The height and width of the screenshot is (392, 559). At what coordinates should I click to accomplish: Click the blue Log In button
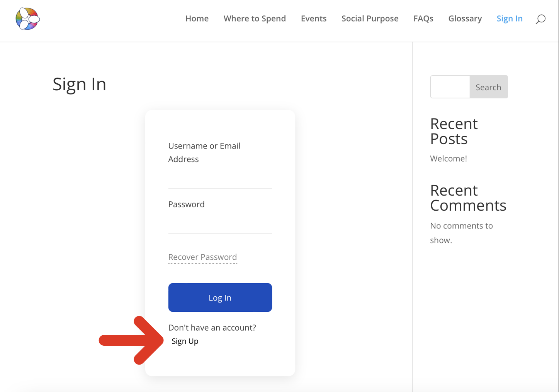click(x=220, y=297)
